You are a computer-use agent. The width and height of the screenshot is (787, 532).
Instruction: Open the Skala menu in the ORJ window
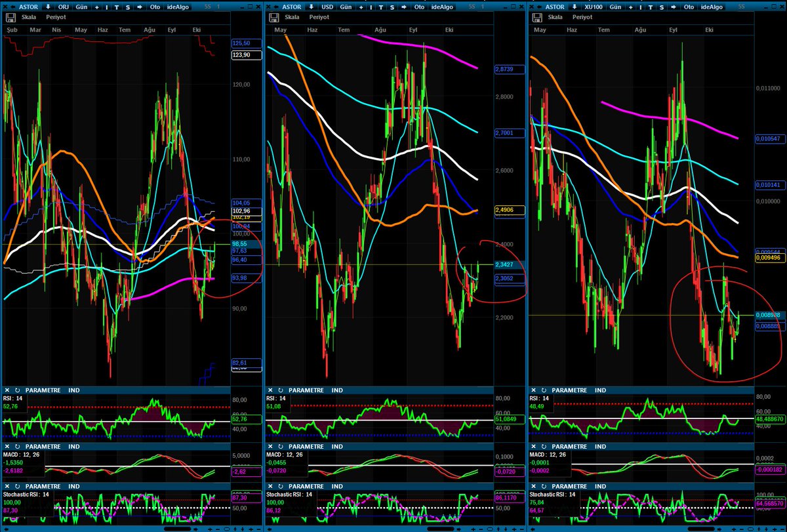pos(29,18)
